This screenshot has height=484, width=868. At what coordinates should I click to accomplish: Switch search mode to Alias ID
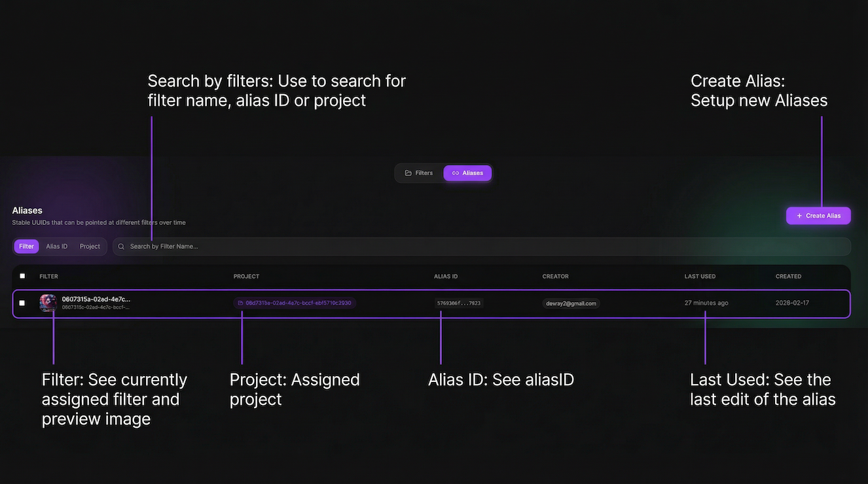click(x=56, y=247)
